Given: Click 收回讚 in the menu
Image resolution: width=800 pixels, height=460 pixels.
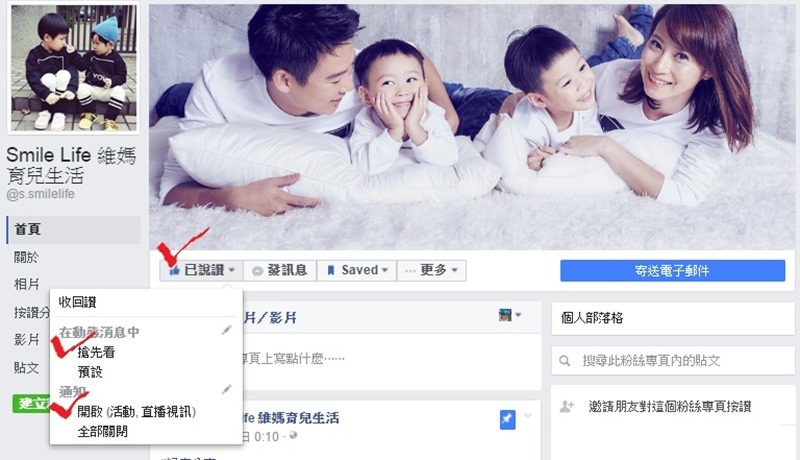Looking at the screenshot, I should point(78,302).
